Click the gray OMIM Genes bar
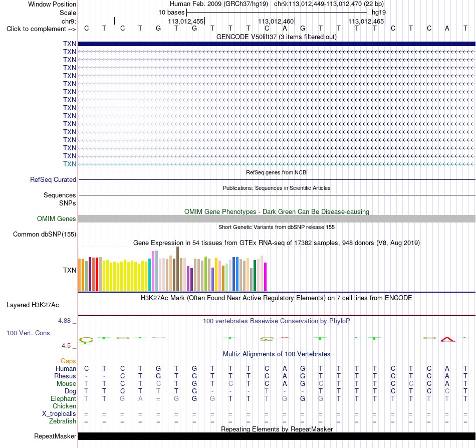476x448 pixels. [x=277, y=218]
